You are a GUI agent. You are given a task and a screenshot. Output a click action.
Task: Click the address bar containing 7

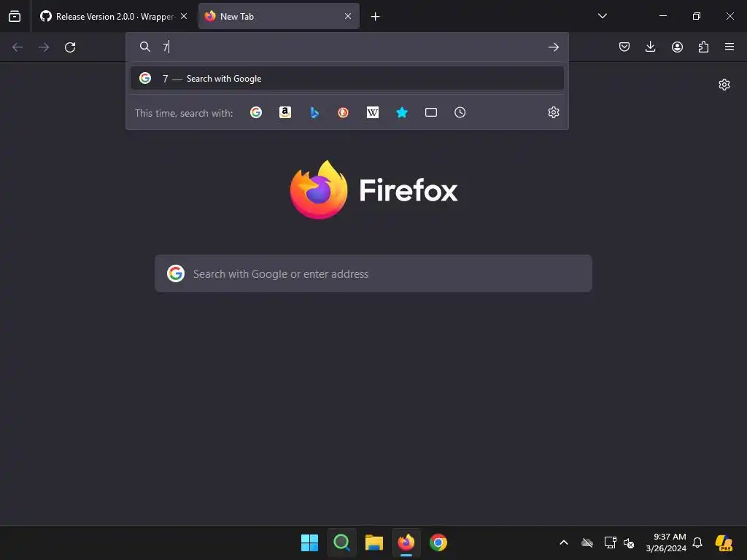click(347, 47)
